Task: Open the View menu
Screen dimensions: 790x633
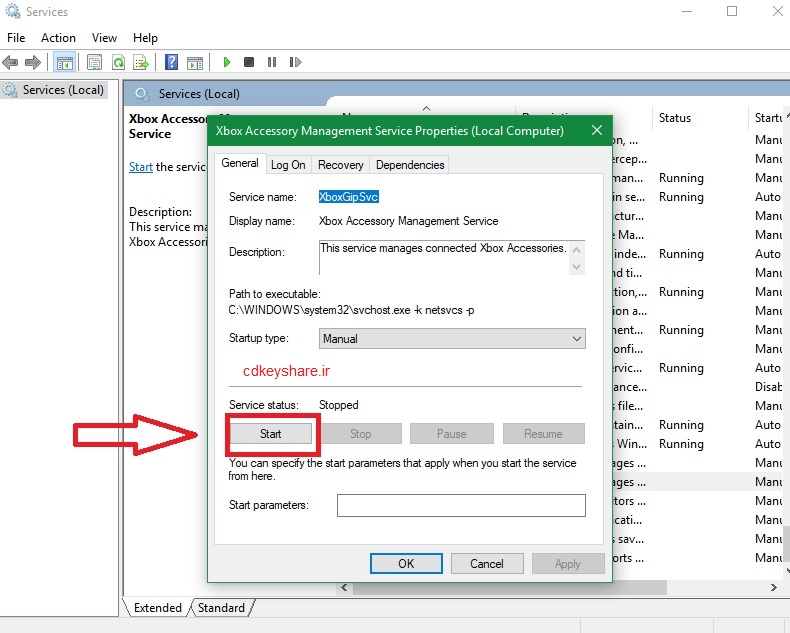Action: coord(104,38)
